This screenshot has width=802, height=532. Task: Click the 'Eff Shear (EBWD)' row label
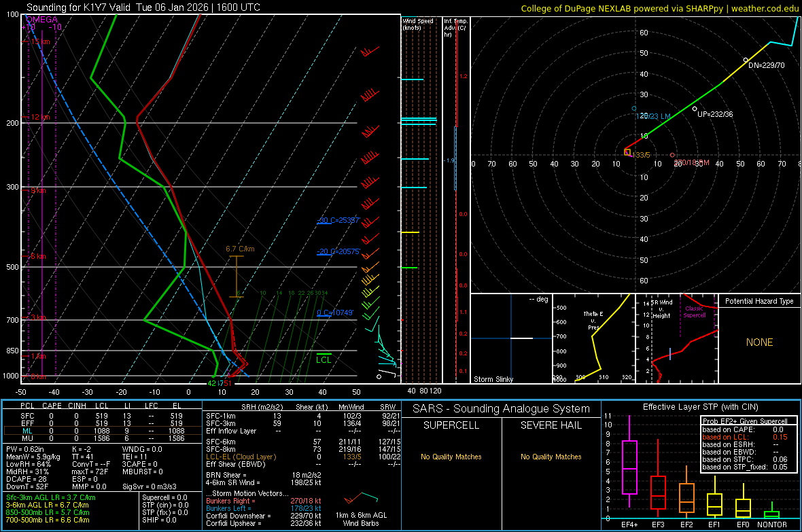click(235, 464)
